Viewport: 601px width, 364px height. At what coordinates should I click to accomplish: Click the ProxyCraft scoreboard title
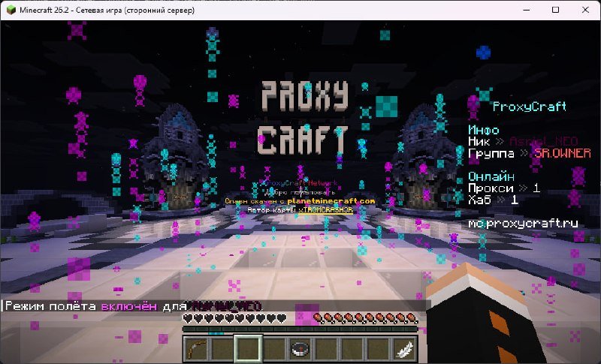530,107
